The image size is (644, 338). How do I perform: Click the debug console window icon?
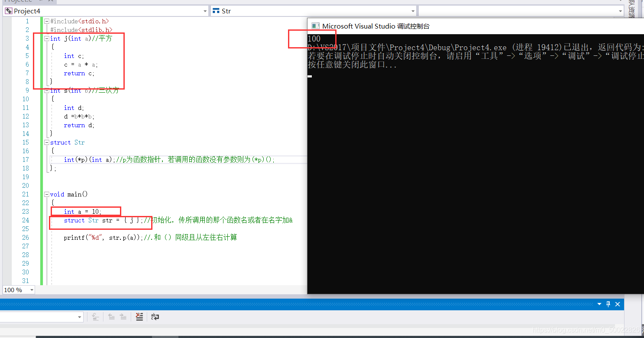coord(315,26)
